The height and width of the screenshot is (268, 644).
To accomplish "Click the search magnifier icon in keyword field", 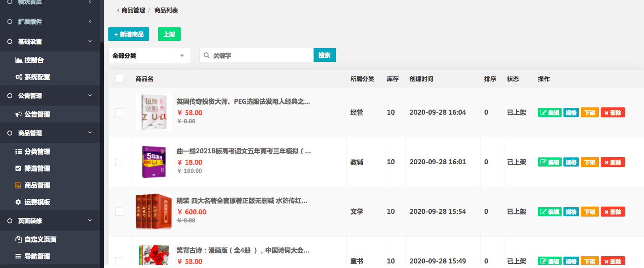I will point(206,56).
